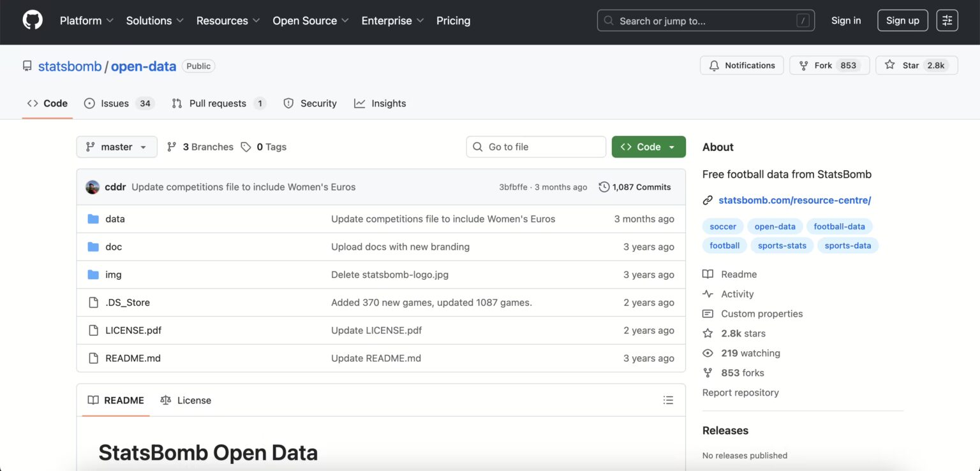Open the README outline list icon

tap(668, 400)
